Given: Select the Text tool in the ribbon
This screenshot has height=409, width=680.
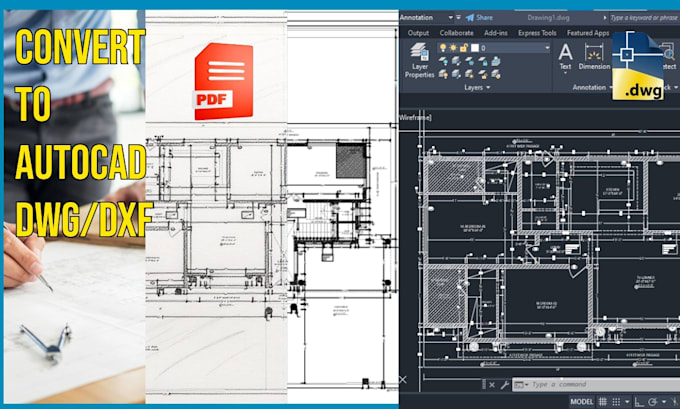Looking at the screenshot, I should [565, 56].
